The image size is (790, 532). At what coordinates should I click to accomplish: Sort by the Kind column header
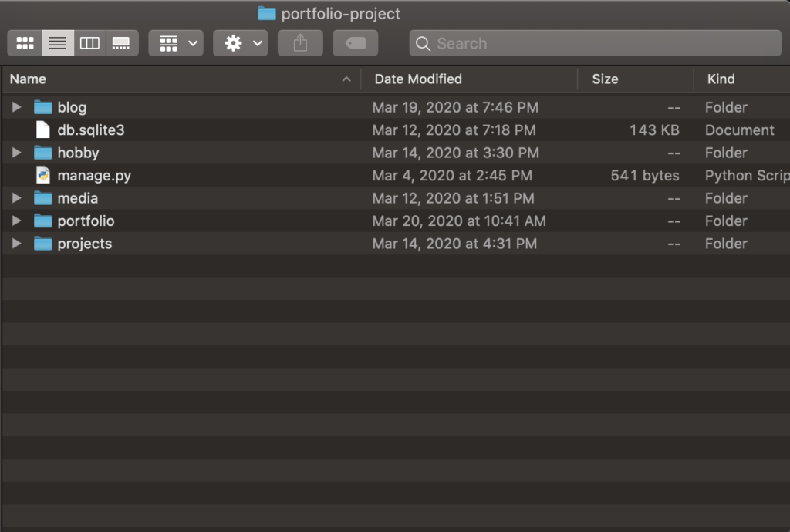tap(741, 79)
